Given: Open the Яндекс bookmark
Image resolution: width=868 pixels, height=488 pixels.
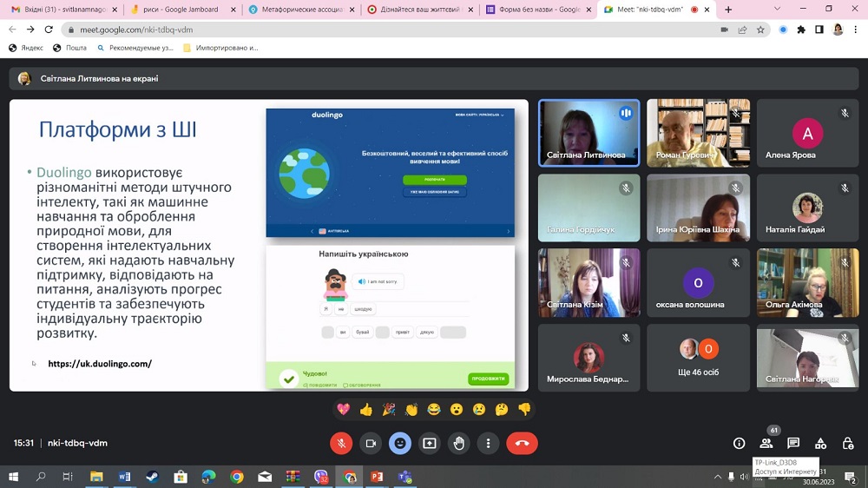Looking at the screenshot, I should point(25,48).
